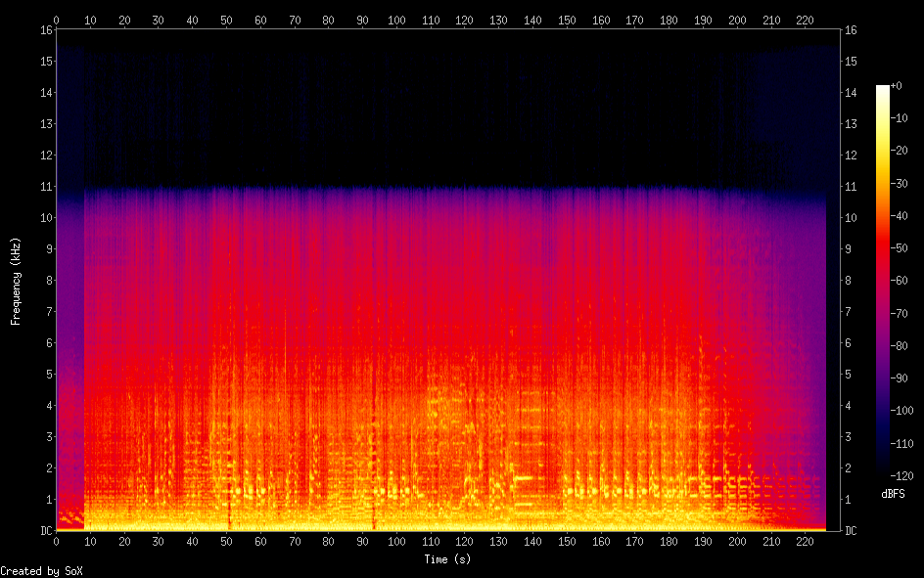Select the "-60" legend value

[x=900, y=281]
